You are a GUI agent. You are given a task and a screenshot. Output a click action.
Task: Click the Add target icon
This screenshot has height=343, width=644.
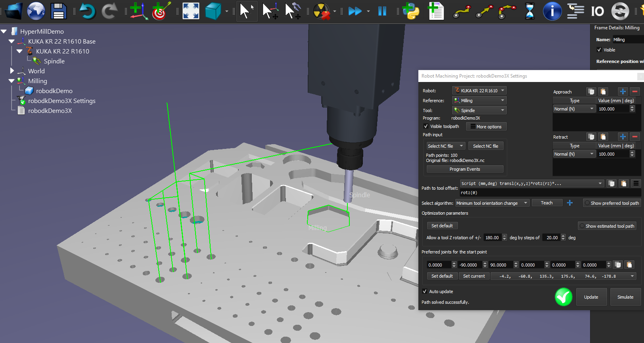tap(161, 11)
